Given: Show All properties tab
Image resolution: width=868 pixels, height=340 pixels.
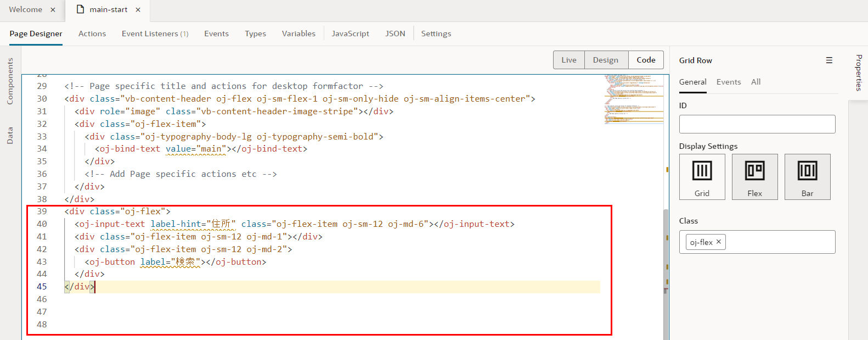Looking at the screenshot, I should pyautogui.click(x=756, y=82).
